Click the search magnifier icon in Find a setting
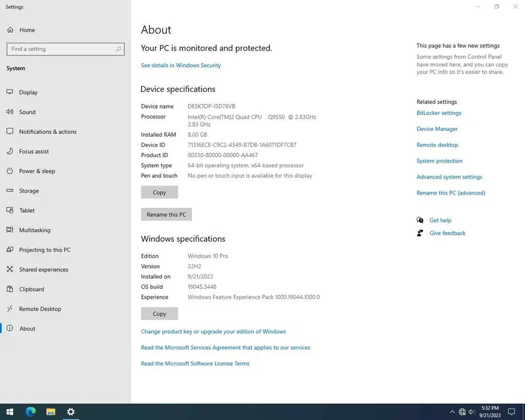This screenshot has width=525, height=420. coord(118,49)
